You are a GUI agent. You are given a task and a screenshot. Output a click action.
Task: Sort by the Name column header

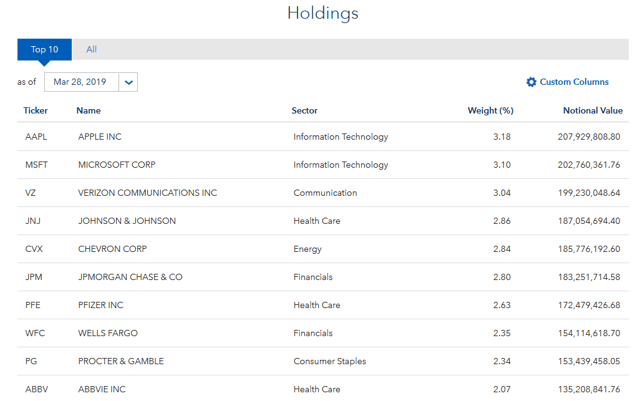click(x=89, y=111)
